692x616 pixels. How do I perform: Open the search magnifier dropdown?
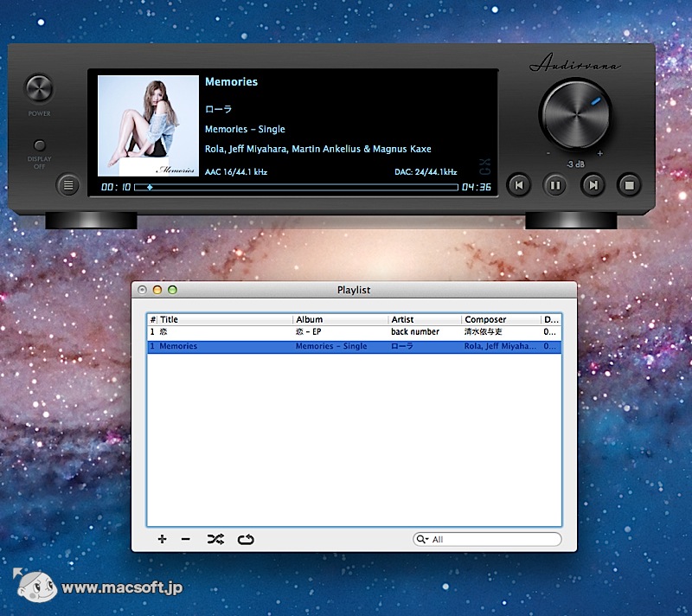(x=422, y=539)
